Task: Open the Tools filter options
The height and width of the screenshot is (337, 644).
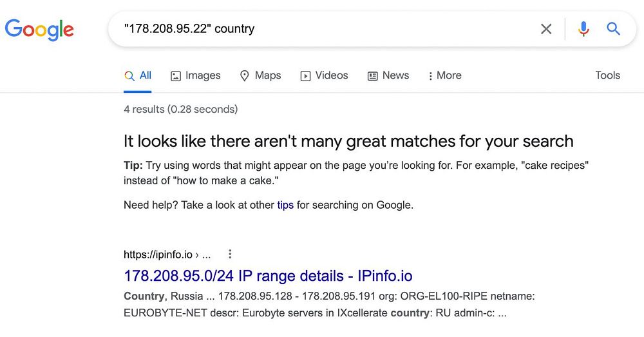Action: (x=607, y=75)
